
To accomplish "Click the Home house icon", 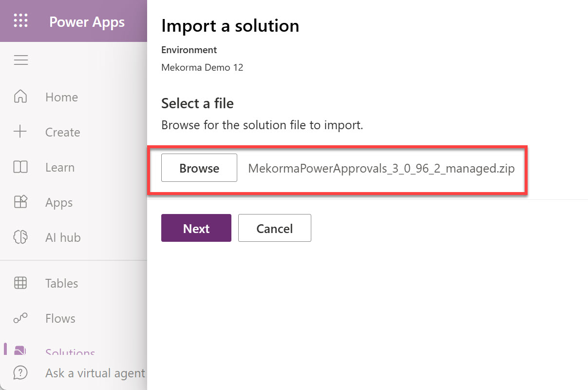I will point(20,97).
